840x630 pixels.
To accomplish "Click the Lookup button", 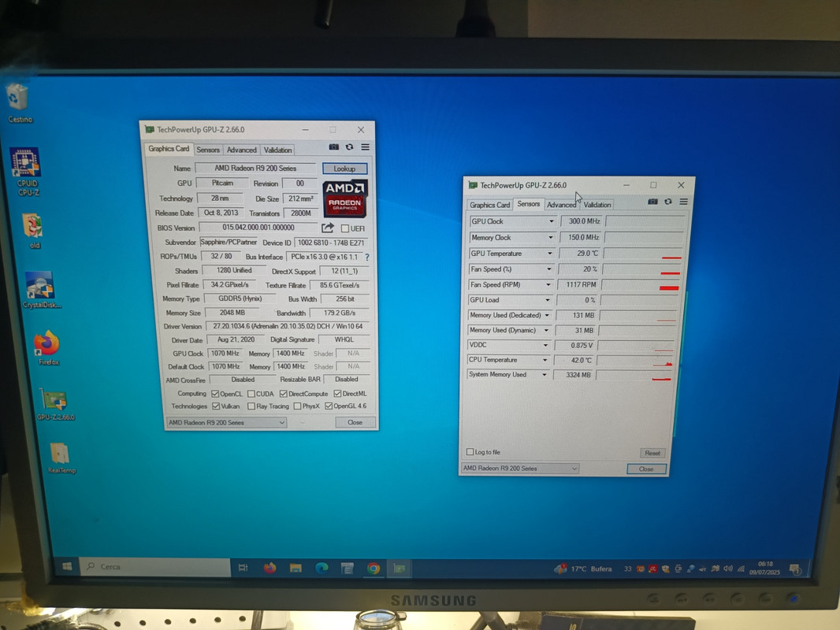I will [344, 169].
